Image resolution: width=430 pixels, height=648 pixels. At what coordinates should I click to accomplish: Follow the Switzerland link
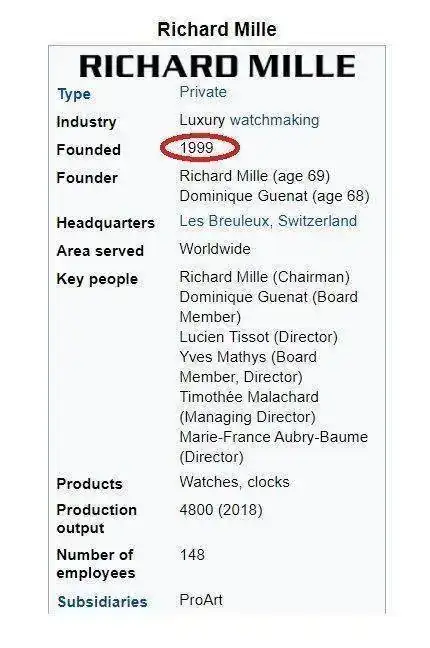pyautogui.click(x=317, y=221)
